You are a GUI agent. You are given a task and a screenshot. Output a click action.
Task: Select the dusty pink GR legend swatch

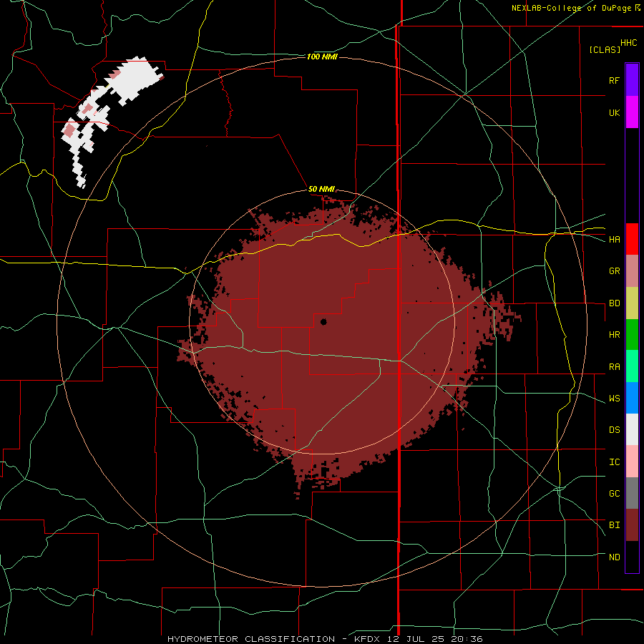(x=632, y=271)
